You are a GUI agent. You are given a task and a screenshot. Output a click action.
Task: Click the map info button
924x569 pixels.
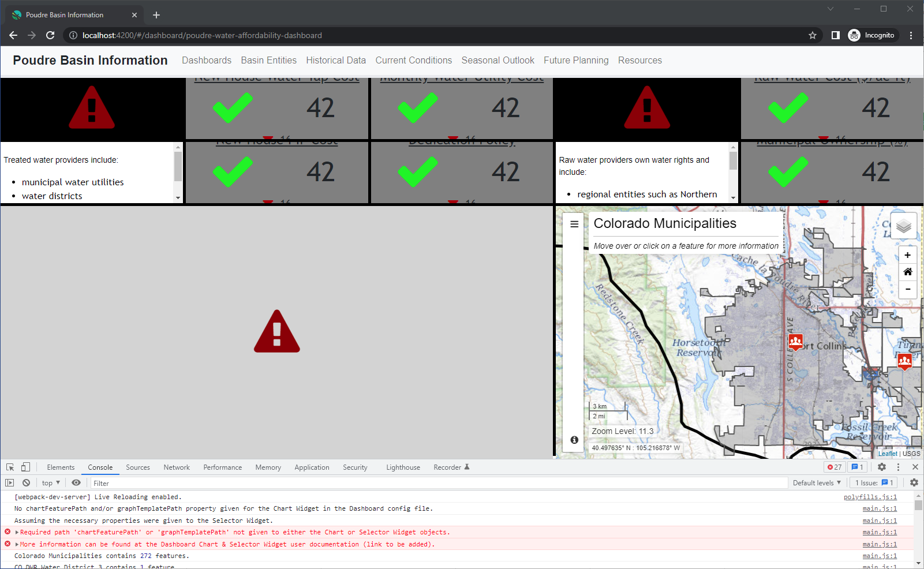[x=573, y=439]
